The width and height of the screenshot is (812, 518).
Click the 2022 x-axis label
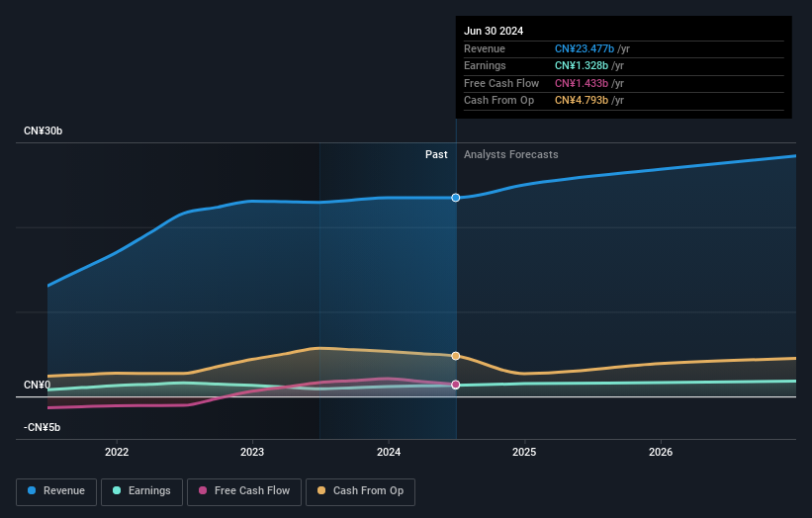(x=117, y=452)
